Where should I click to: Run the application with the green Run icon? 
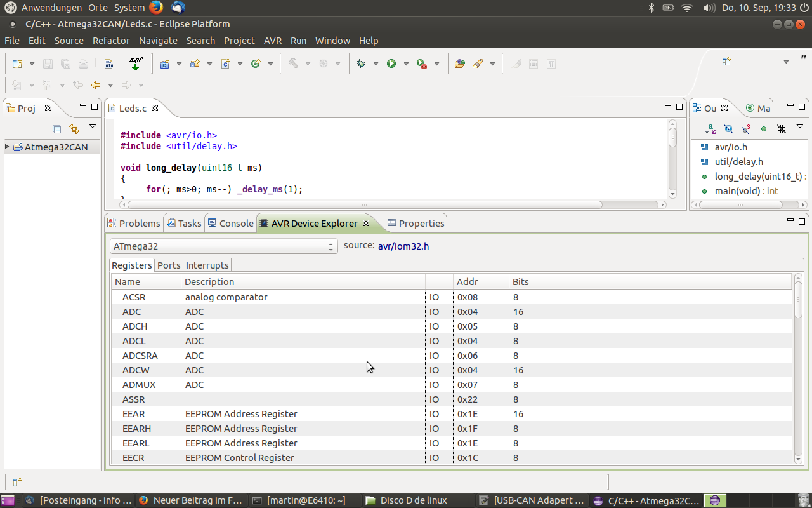click(x=391, y=63)
